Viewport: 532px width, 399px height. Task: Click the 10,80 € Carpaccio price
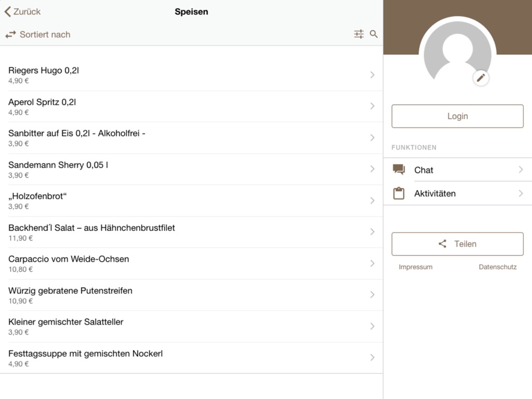[x=20, y=269]
